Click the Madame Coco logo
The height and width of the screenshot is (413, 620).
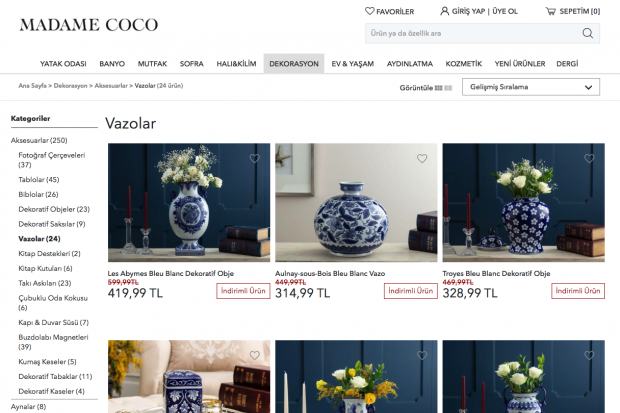click(x=89, y=25)
